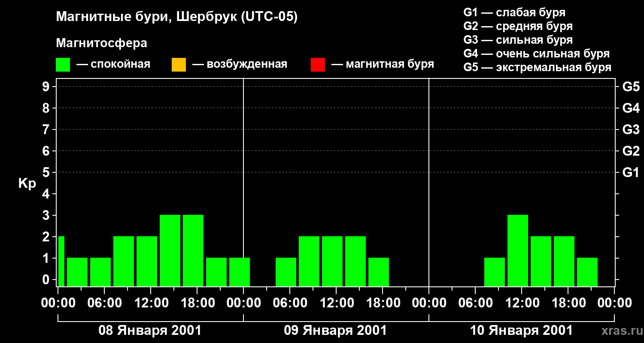The width and height of the screenshot is (644, 343).
Task: Click the «— возбужденная» legend label
Action: click(x=240, y=64)
